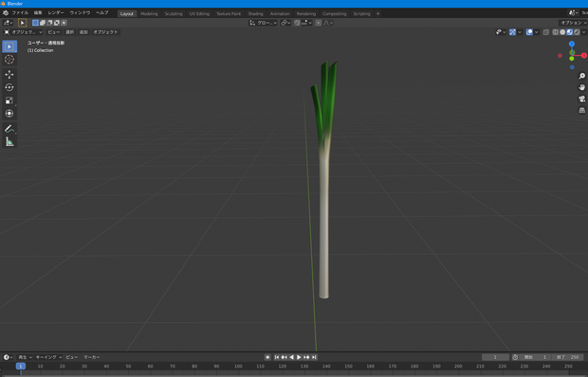This screenshot has width=588, height=377.
Task: Click the red X axis gizmo handle
Action: tap(584, 55)
